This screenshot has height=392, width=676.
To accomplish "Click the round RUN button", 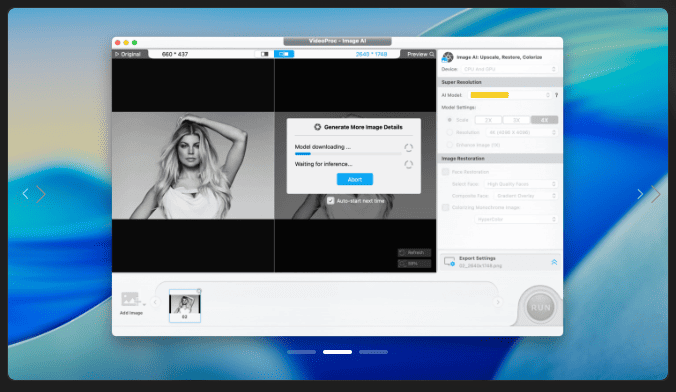I will [540, 307].
